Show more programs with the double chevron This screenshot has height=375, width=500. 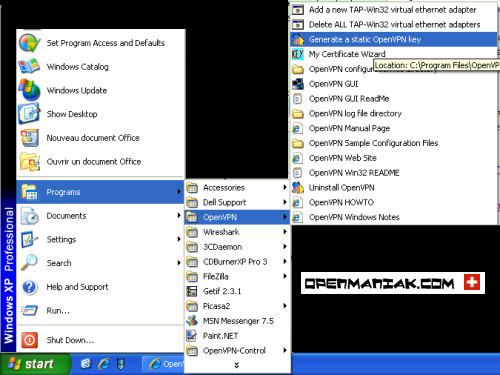(x=236, y=365)
